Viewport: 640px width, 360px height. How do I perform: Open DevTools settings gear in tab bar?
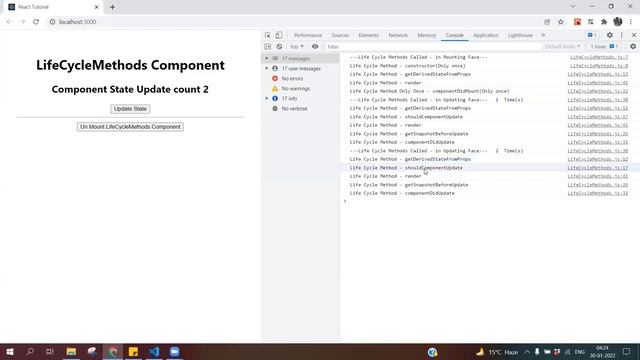point(609,35)
